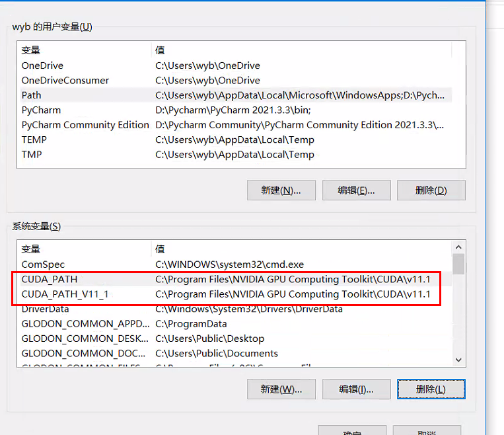Click system variables scrollbar up arrow

(458, 247)
